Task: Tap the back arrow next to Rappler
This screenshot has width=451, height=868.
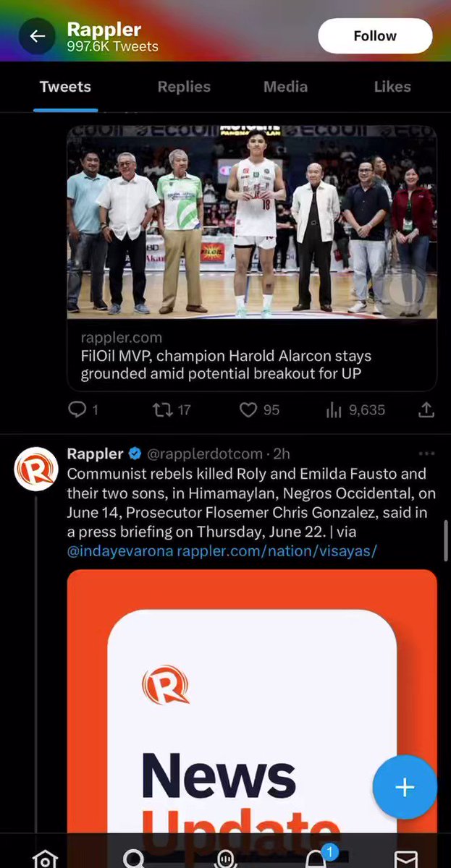Action: (37, 36)
